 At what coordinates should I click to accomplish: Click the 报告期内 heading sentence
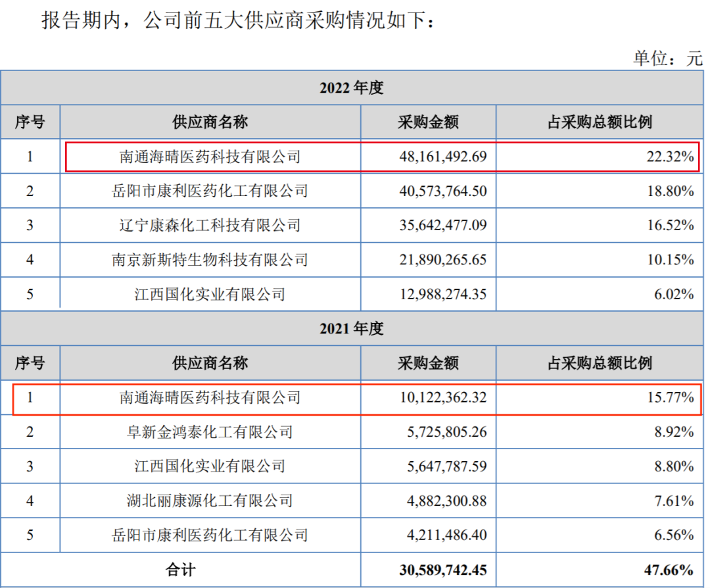(238, 21)
